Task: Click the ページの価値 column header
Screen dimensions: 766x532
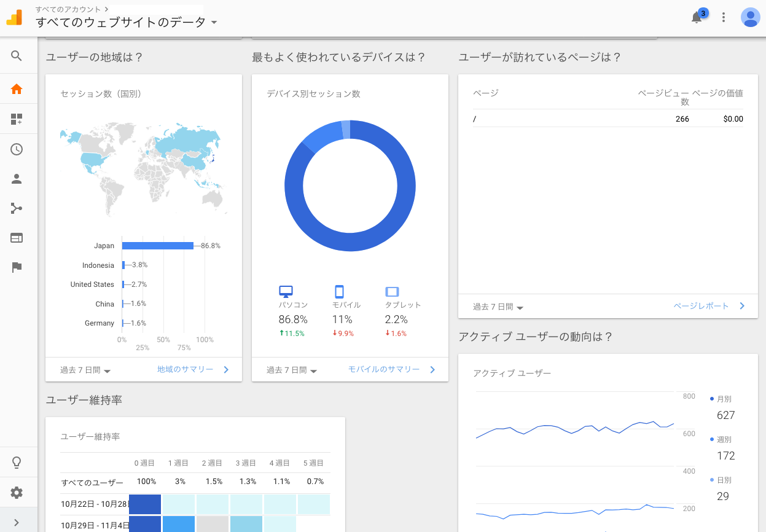Action: click(717, 93)
